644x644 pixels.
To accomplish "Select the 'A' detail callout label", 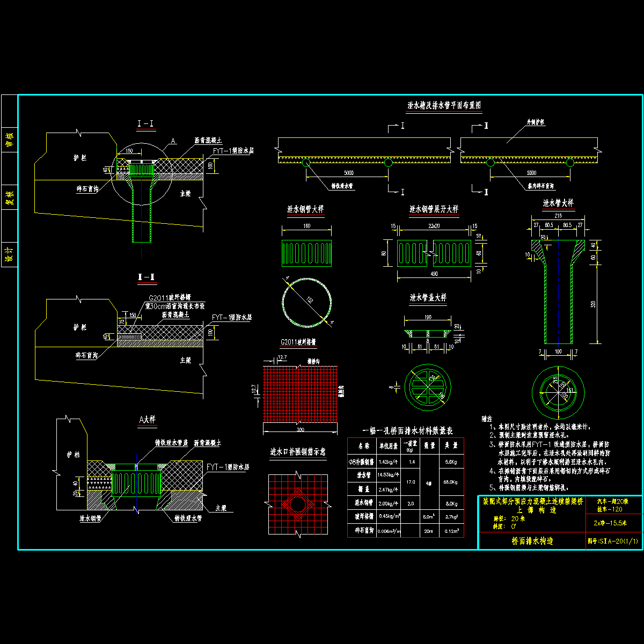I will click(x=173, y=141).
